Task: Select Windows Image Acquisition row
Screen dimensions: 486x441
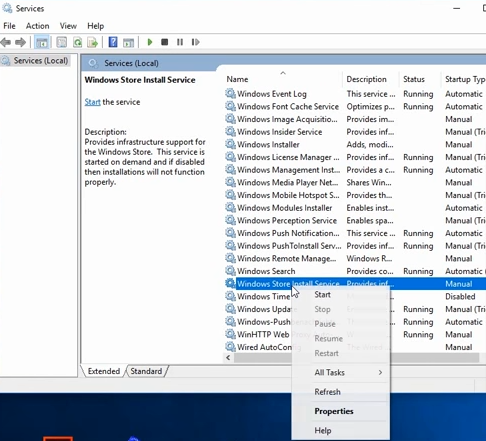Action: [x=355, y=119]
